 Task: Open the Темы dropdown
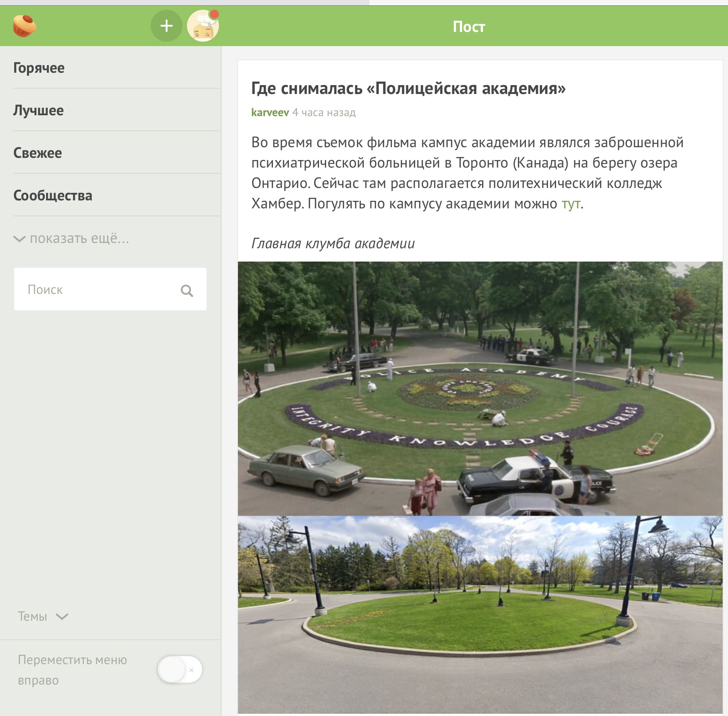[43, 616]
